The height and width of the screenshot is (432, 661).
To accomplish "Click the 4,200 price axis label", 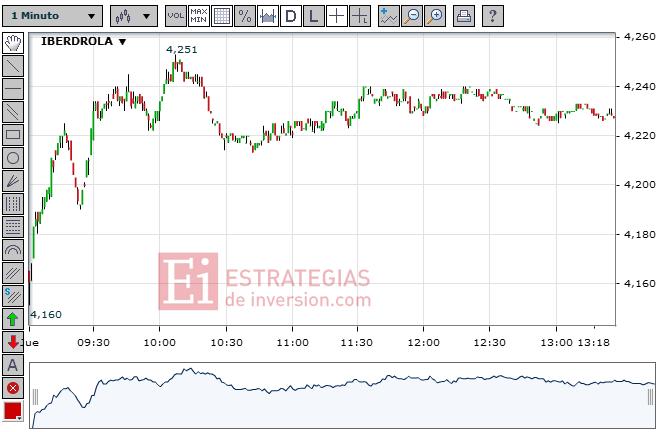I will click(640, 185).
